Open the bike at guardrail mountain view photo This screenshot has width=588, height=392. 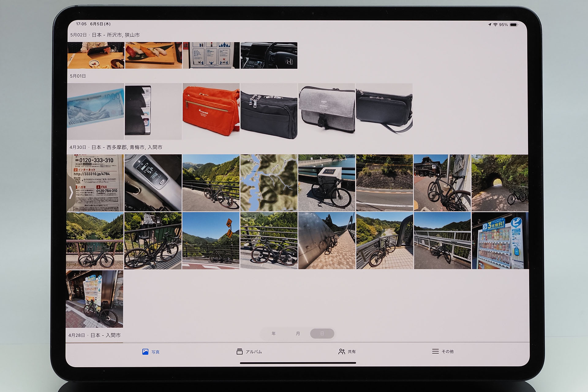pos(211,183)
